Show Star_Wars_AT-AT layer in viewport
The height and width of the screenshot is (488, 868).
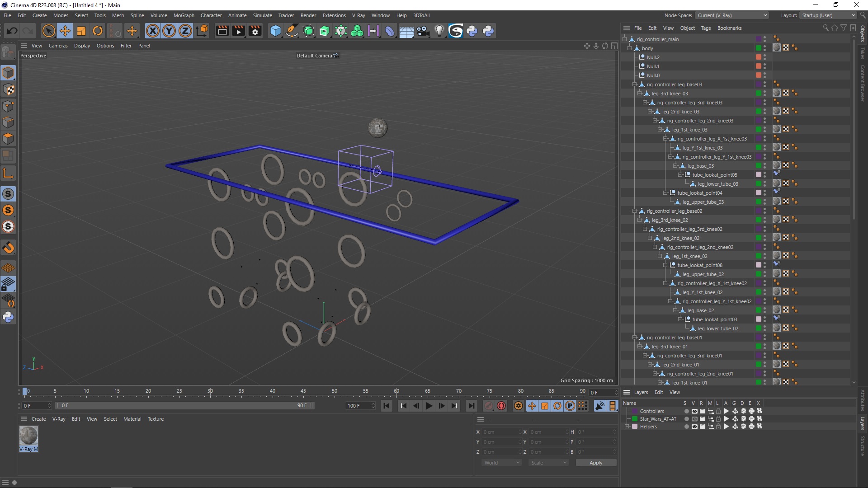point(694,419)
